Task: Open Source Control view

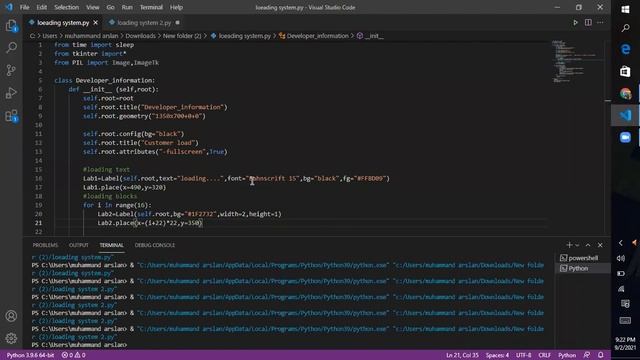Action: point(11,70)
